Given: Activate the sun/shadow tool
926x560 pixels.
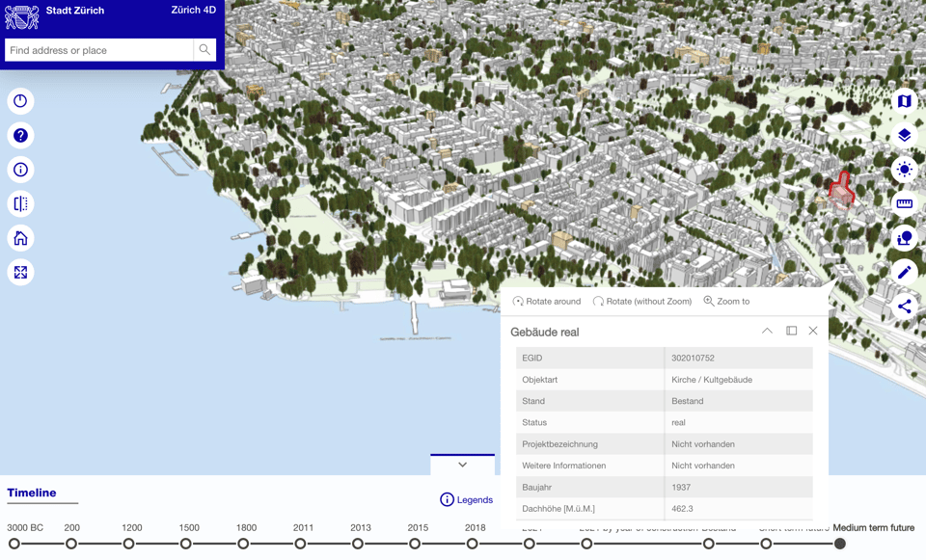Looking at the screenshot, I should [x=904, y=170].
